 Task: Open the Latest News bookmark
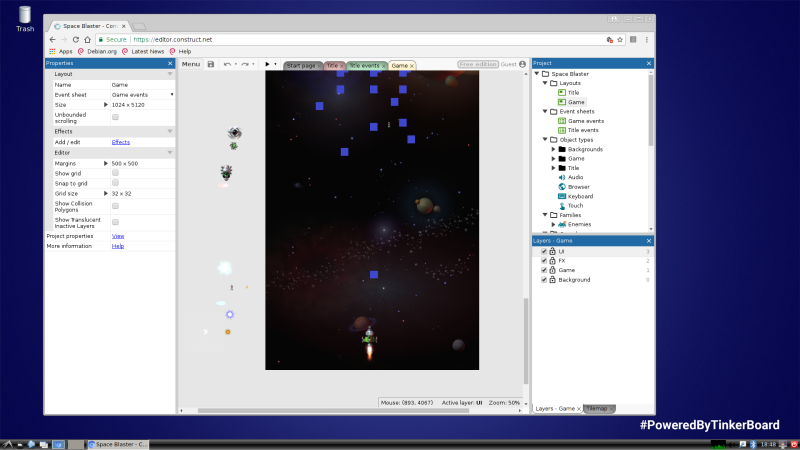tap(143, 52)
